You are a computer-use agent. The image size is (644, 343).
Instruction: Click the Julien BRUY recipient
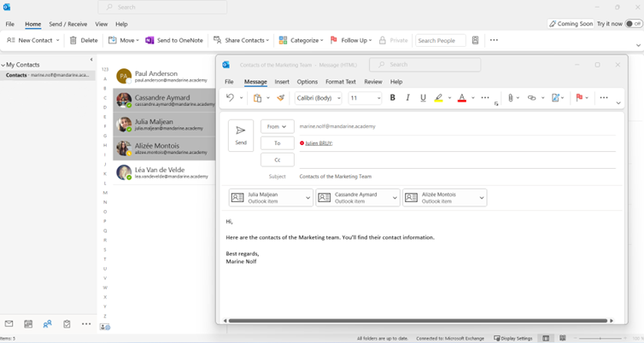coord(319,143)
